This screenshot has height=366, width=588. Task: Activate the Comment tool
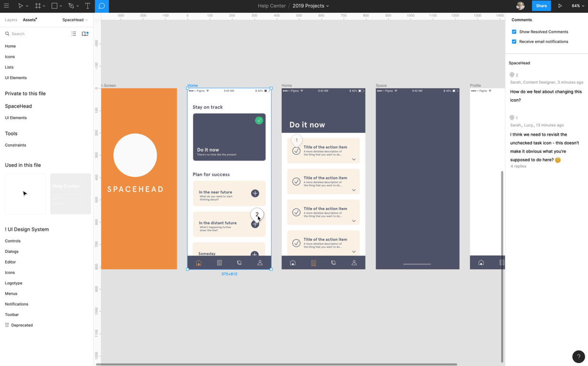[102, 6]
